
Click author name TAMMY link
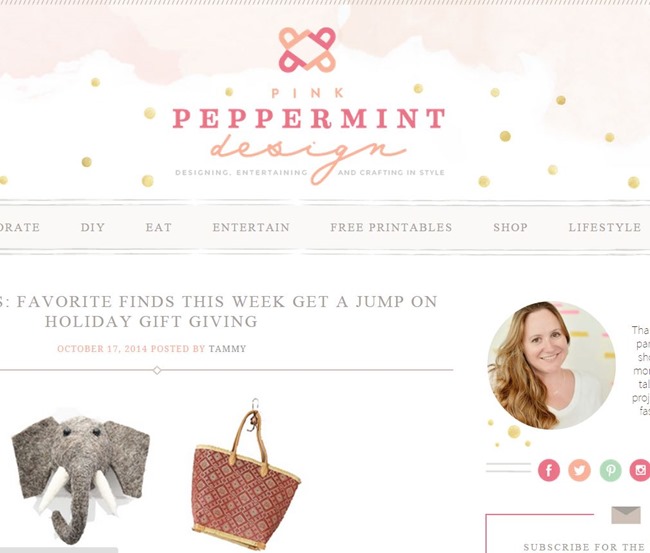(x=227, y=349)
